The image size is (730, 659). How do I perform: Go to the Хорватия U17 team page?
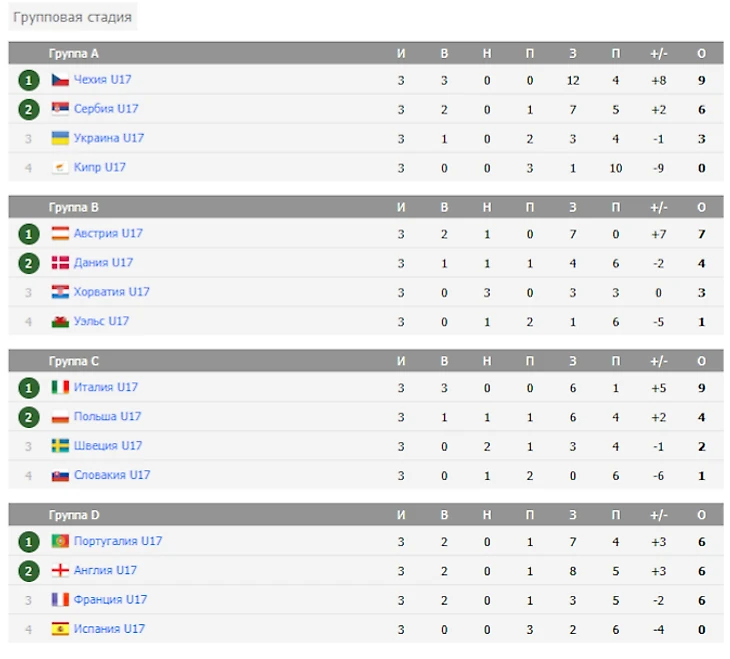112,292
